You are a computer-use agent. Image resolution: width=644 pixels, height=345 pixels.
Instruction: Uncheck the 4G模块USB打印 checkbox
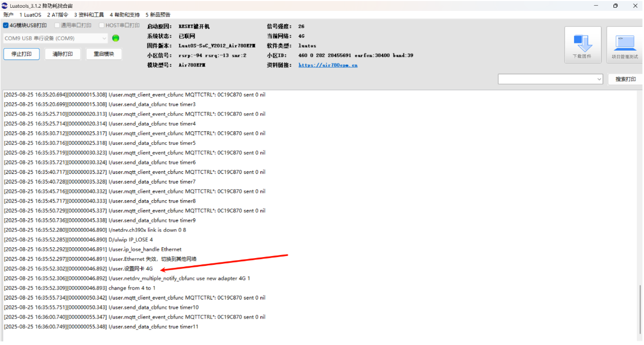click(6, 25)
